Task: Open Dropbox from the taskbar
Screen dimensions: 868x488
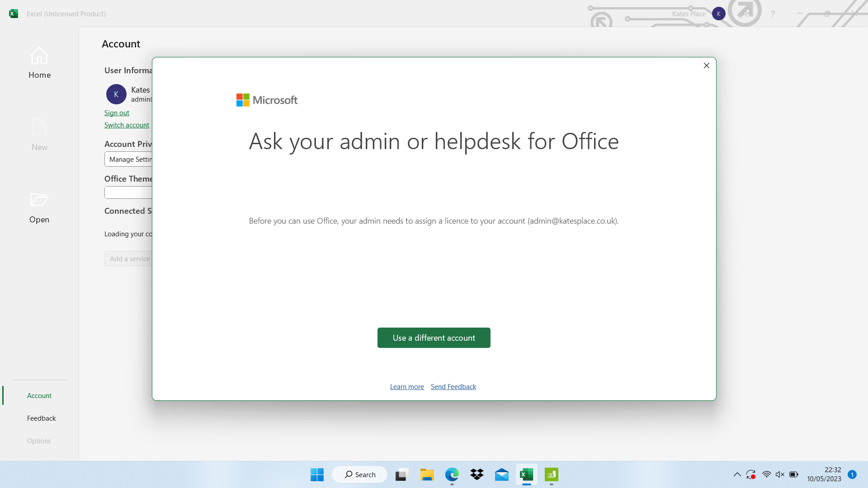Action: click(x=476, y=474)
